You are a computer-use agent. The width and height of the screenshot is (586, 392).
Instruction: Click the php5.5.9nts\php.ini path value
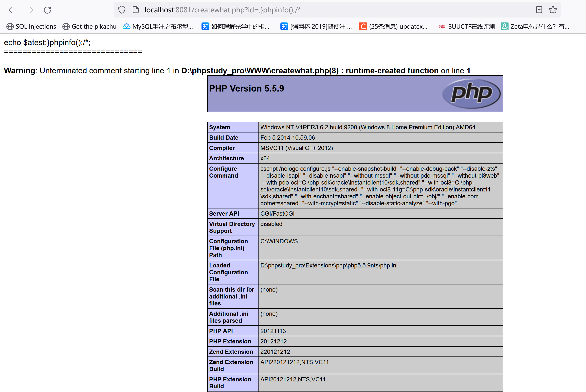tap(329, 265)
